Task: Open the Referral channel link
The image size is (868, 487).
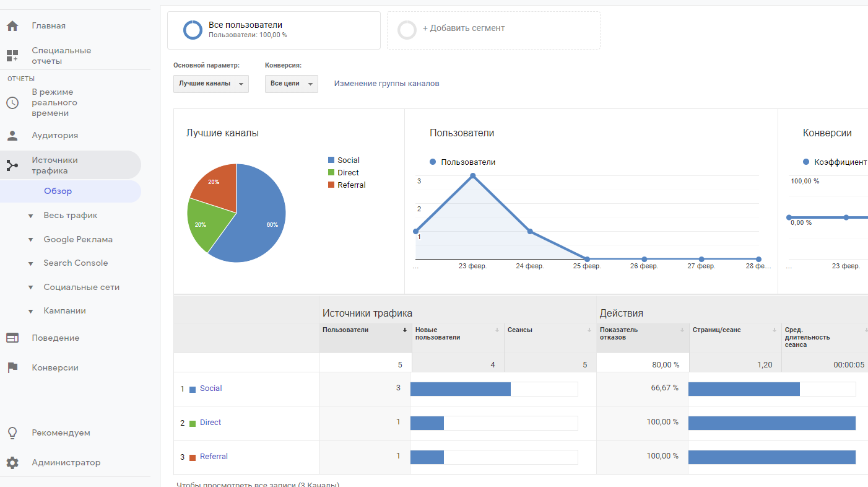Action: pos(214,457)
